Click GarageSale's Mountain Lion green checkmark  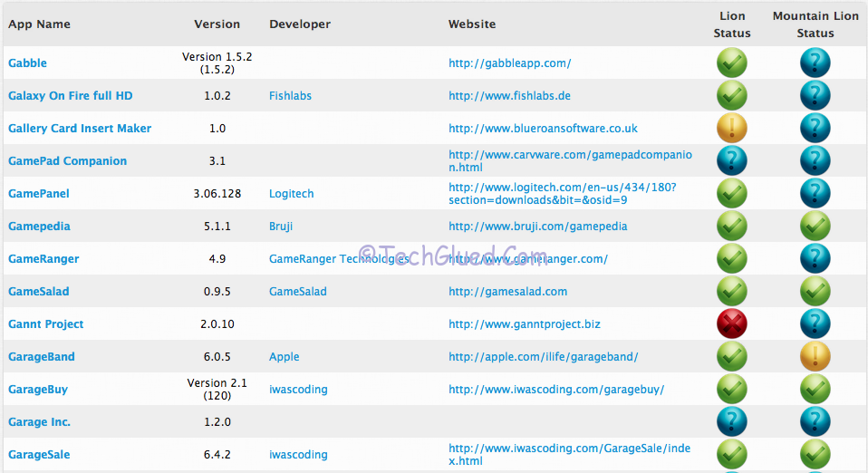coord(815,455)
